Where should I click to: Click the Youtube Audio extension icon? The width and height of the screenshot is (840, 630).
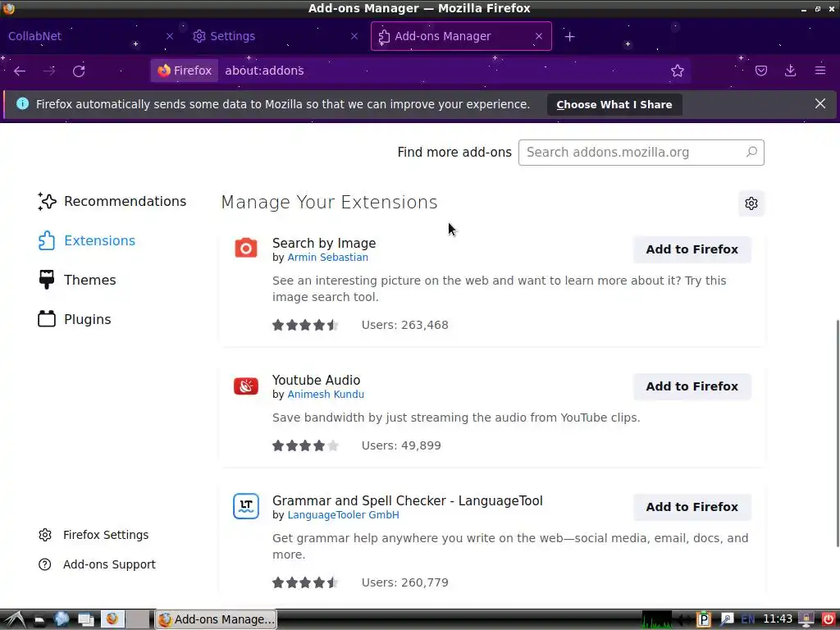point(246,386)
